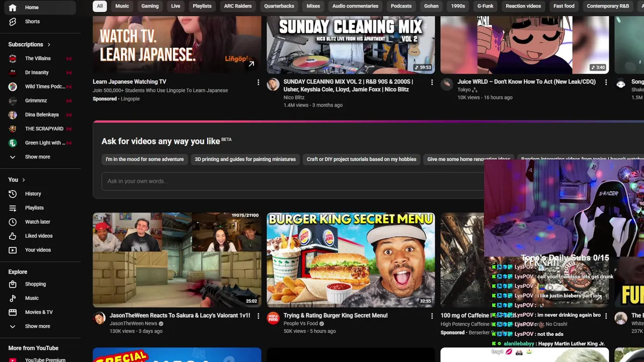This screenshot has height=362, width=644.
Task: Open more options for Sunday Cleaning Mix video
Action: tap(432, 82)
